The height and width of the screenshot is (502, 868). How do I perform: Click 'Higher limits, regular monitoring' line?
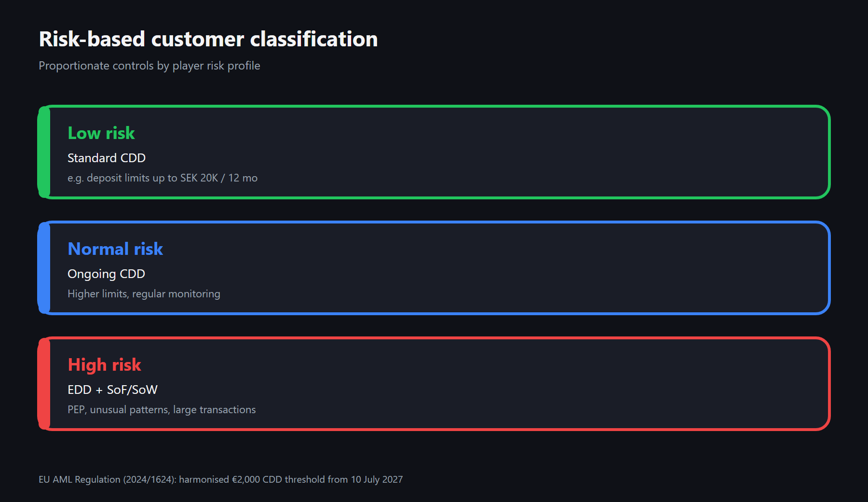[x=144, y=294]
